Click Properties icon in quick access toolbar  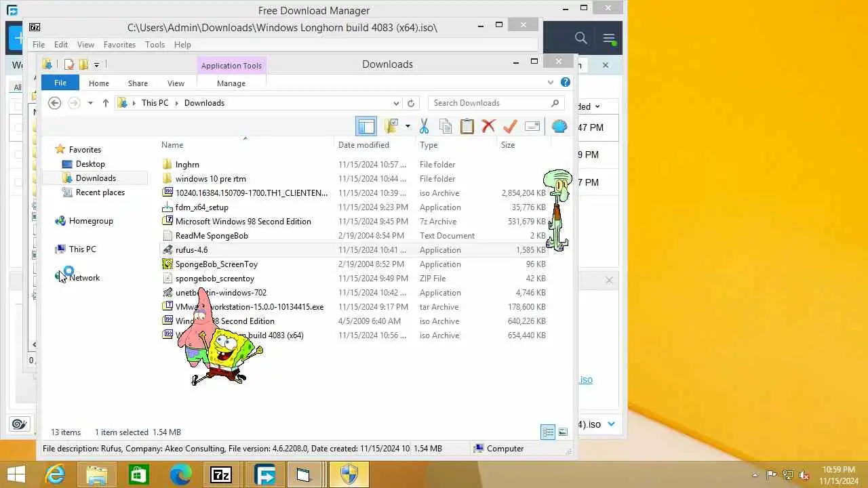click(69, 64)
